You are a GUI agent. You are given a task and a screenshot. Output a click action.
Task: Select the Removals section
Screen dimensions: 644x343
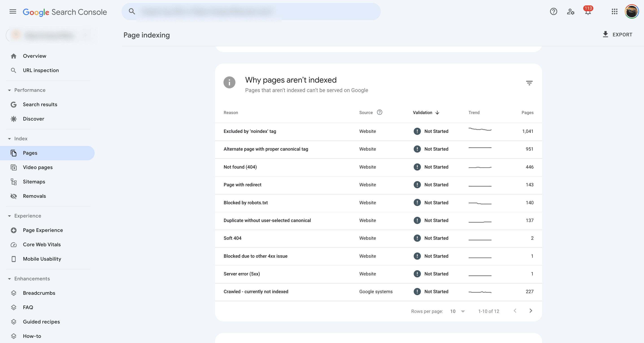[35, 196]
